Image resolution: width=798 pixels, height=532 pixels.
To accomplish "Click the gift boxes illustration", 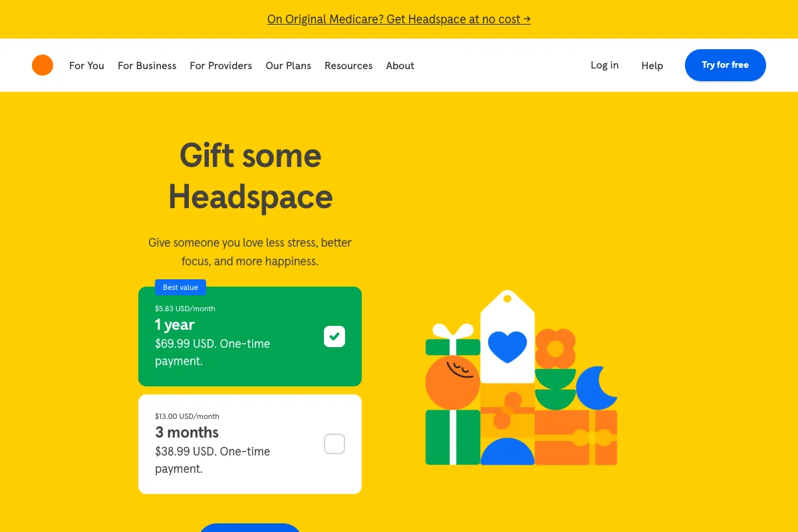I will coord(521,377).
